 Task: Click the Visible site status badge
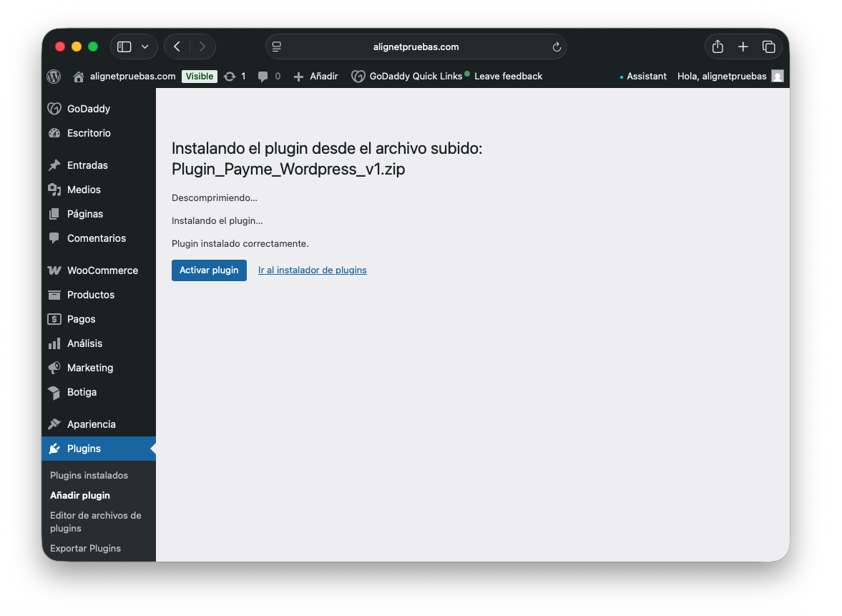click(x=200, y=77)
